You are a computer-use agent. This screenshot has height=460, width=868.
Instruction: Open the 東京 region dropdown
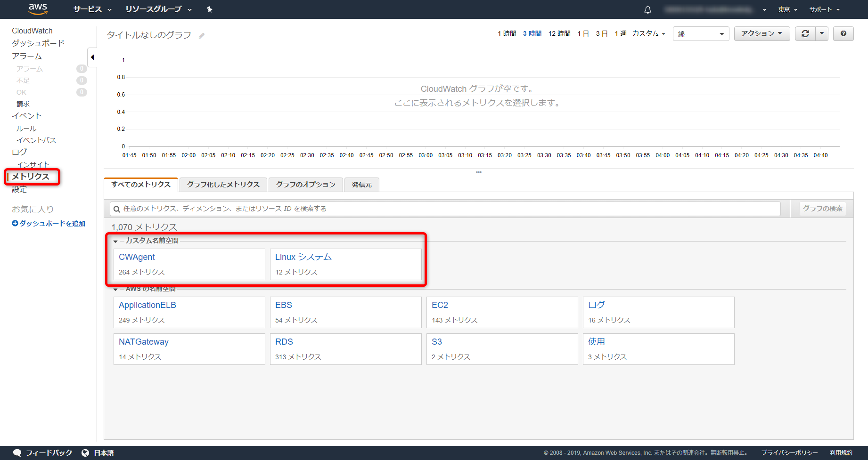coord(787,9)
